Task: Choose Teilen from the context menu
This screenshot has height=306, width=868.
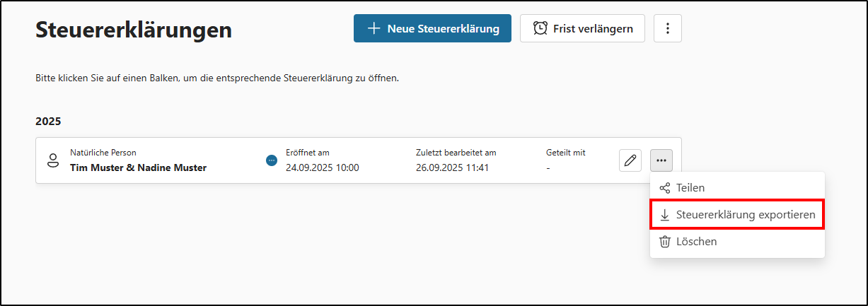Action: pos(690,188)
